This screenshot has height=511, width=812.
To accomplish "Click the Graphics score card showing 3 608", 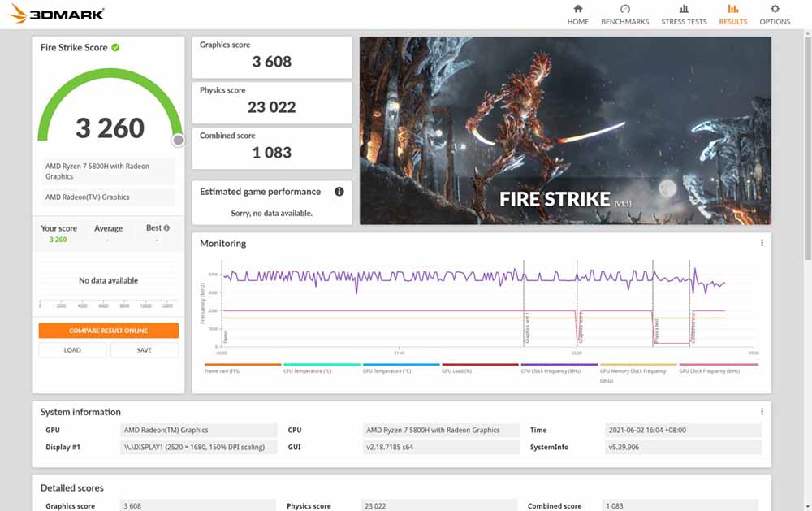I will (272, 57).
